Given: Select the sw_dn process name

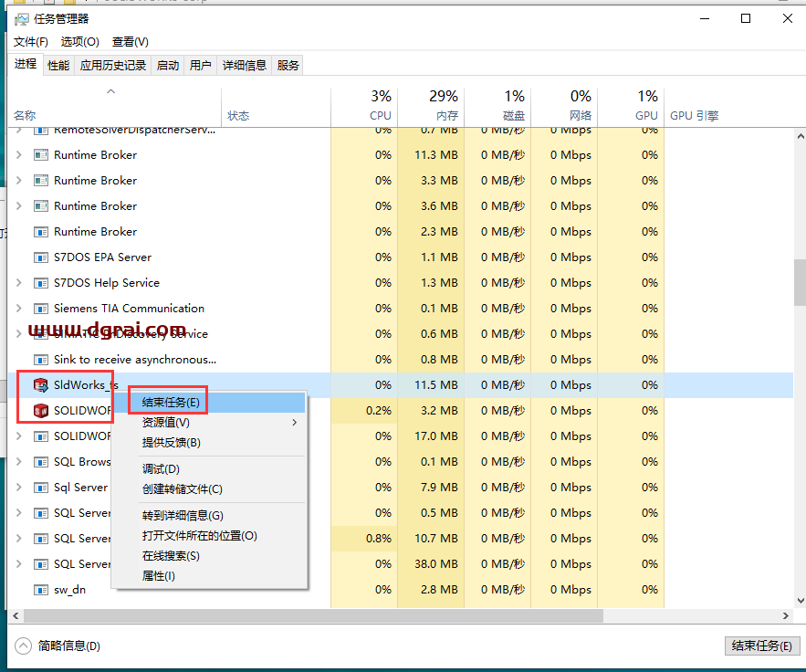Looking at the screenshot, I should click(x=70, y=590).
